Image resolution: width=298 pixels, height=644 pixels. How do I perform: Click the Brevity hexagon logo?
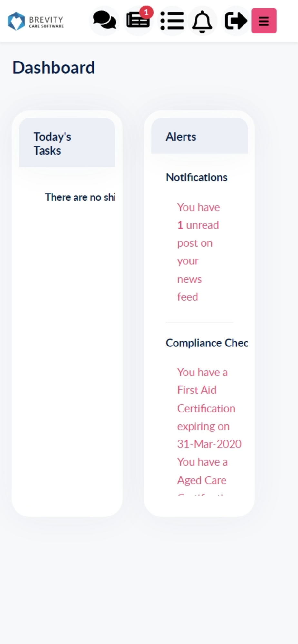pyautogui.click(x=16, y=21)
